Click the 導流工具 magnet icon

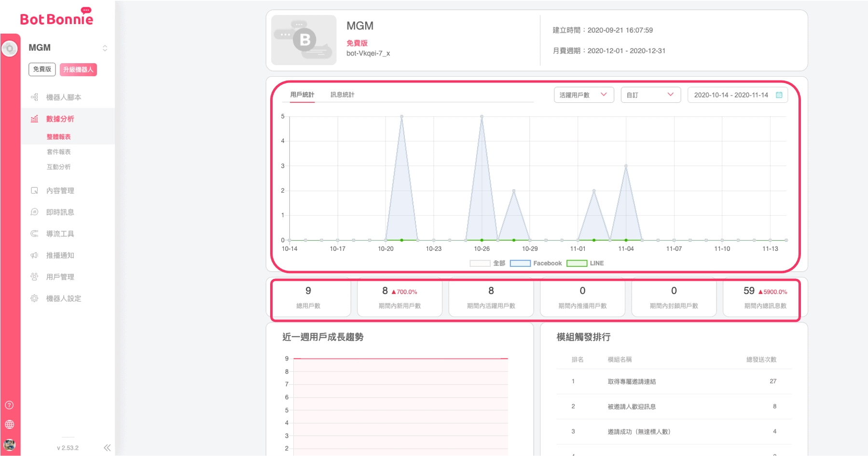pos(34,234)
